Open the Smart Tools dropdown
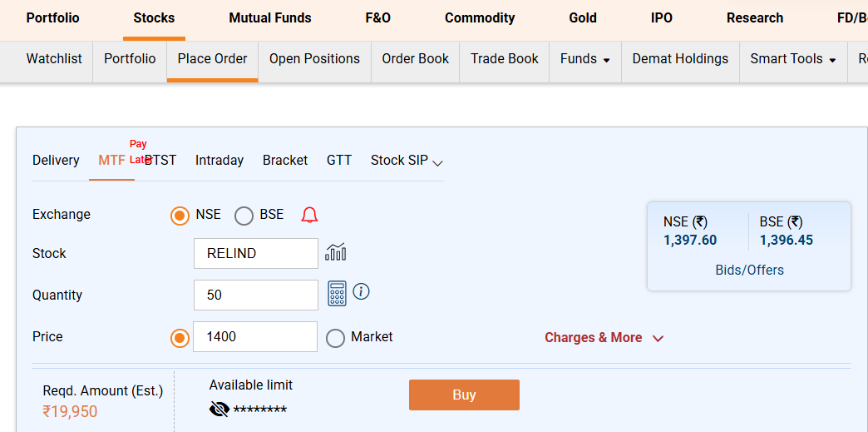 pos(792,59)
